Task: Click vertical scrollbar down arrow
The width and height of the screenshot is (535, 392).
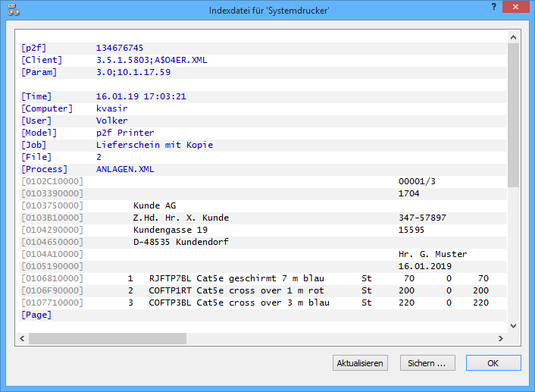Action: click(x=513, y=325)
